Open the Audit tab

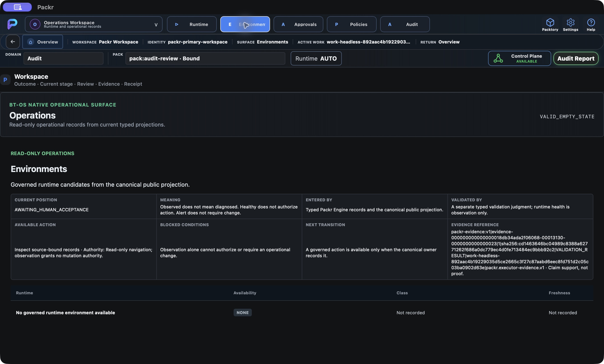405,24
